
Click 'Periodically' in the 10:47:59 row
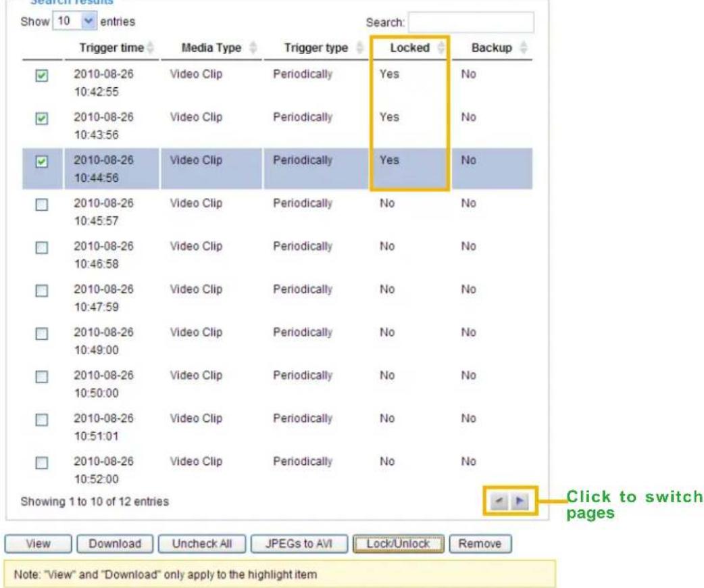pos(303,290)
